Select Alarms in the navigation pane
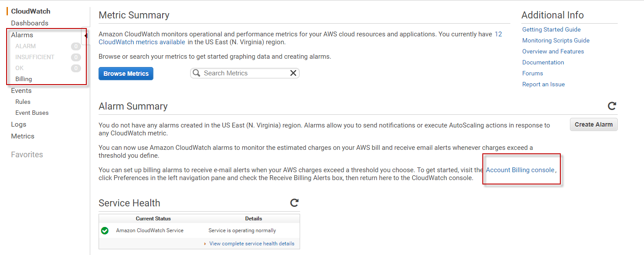Screen dimensions: 644x255 [22, 35]
